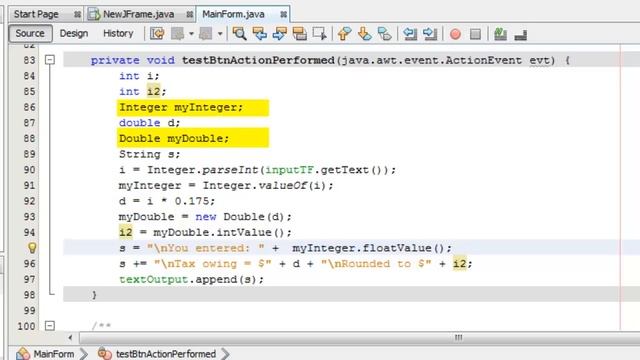Click the Uncomment icon in the editor toolbar
This screenshot has width=640, height=360.
520,35
